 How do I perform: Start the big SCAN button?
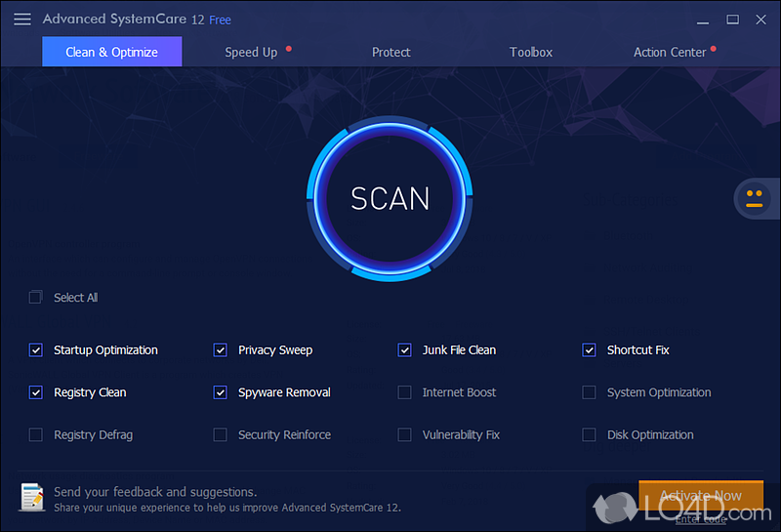coord(390,199)
